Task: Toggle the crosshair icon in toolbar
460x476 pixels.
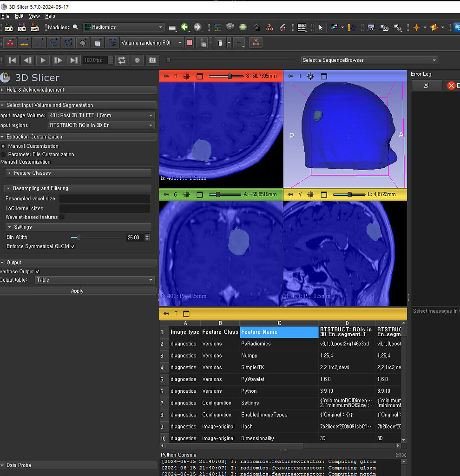Action: (416, 27)
